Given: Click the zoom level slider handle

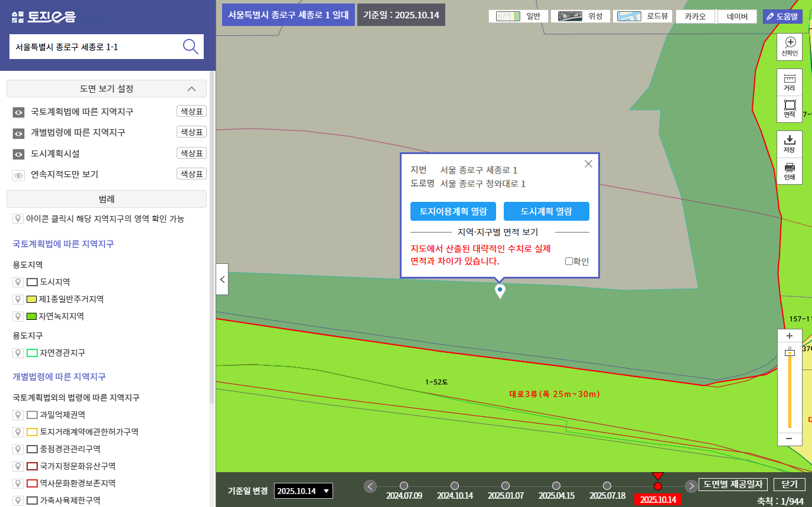Looking at the screenshot, I should click(x=790, y=352).
